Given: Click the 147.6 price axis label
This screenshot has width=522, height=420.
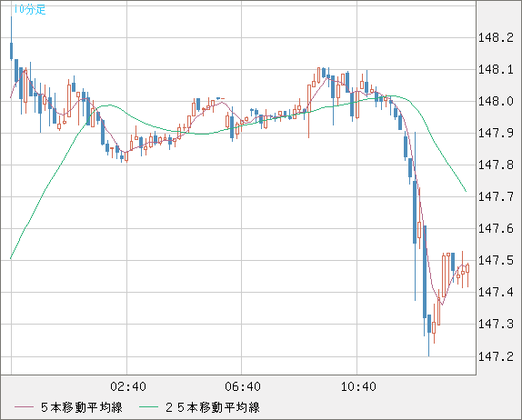Looking at the screenshot, I should [x=496, y=229].
